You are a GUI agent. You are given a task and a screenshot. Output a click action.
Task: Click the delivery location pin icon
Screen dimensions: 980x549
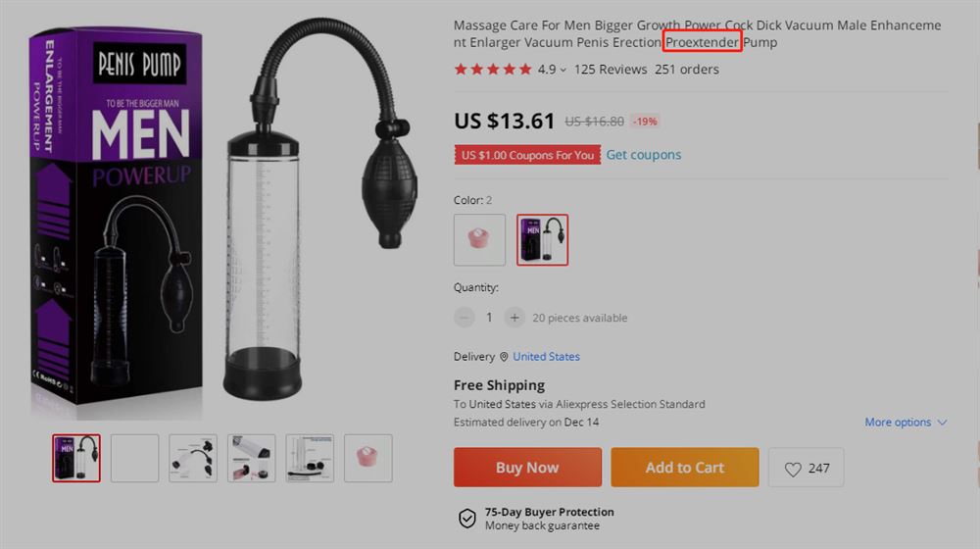(x=504, y=357)
